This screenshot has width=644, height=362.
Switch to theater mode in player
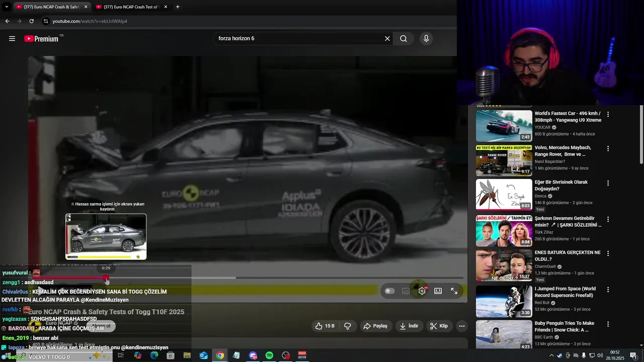pyautogui.click(x=438, y=291)
